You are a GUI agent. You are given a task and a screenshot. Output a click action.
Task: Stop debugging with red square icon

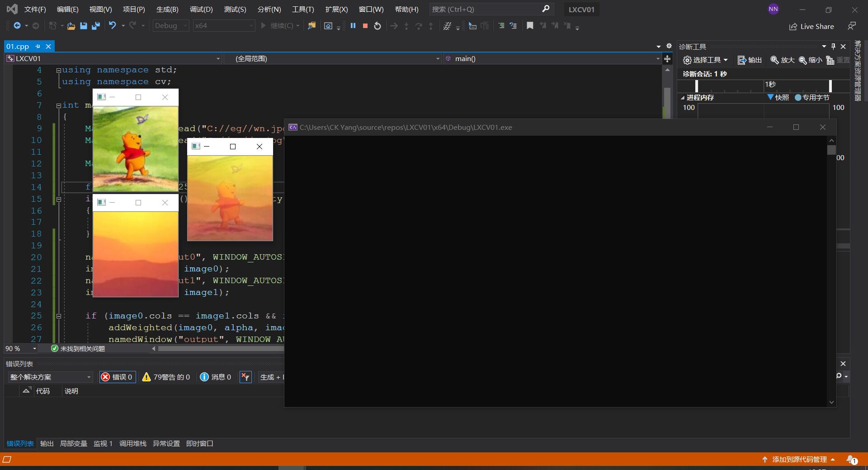[x=365, y=26]
